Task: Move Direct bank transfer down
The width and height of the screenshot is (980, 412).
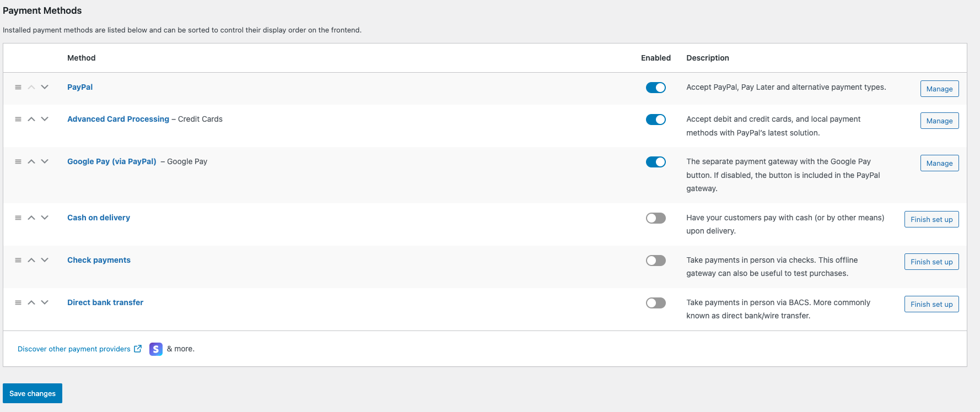Action: pos(45,302)
